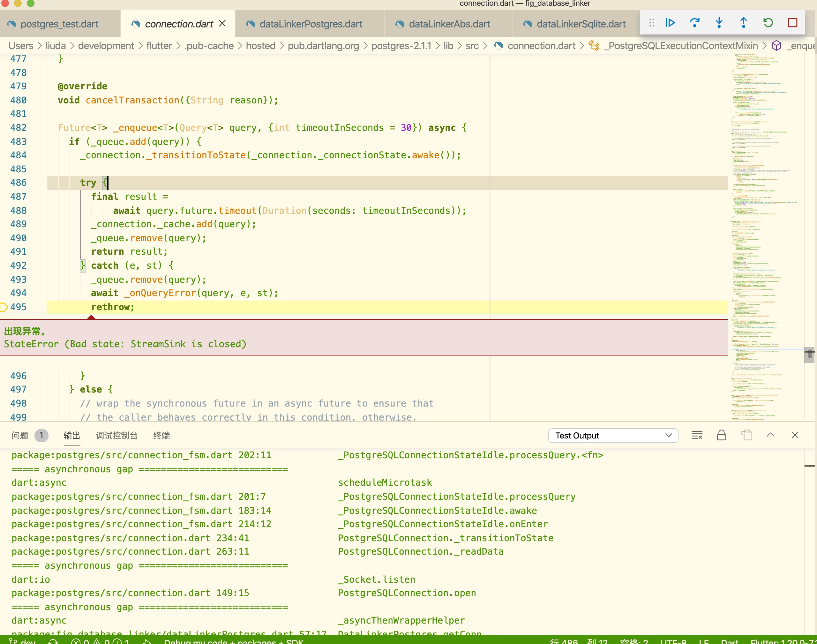
Task: Click the debug Step Into icon
Action: pos(719,23)
